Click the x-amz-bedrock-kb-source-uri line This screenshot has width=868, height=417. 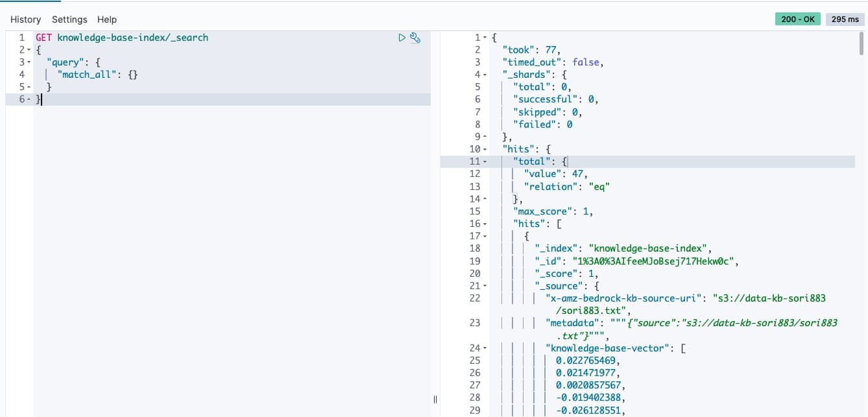[686, 304]
